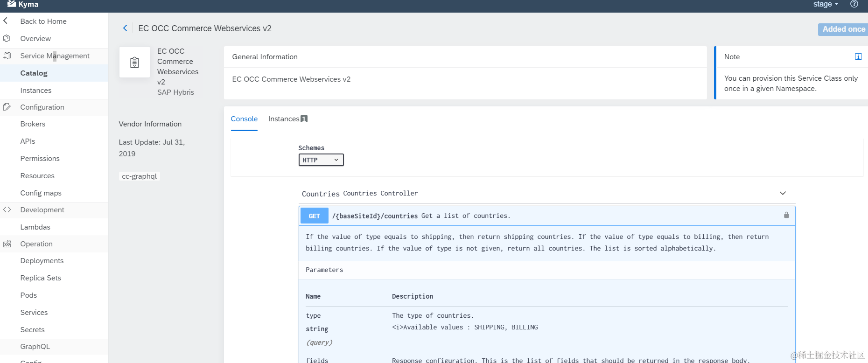The image size is (868, 363).
Task: Collapse the GET /{baseSiteId}/countries operation
Action: (x=547, y=216)
